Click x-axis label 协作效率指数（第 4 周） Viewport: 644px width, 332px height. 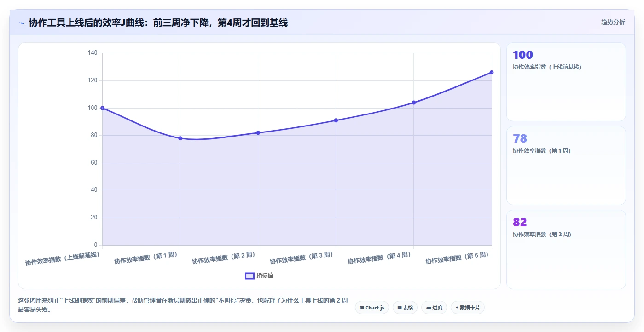coord(379,258)
